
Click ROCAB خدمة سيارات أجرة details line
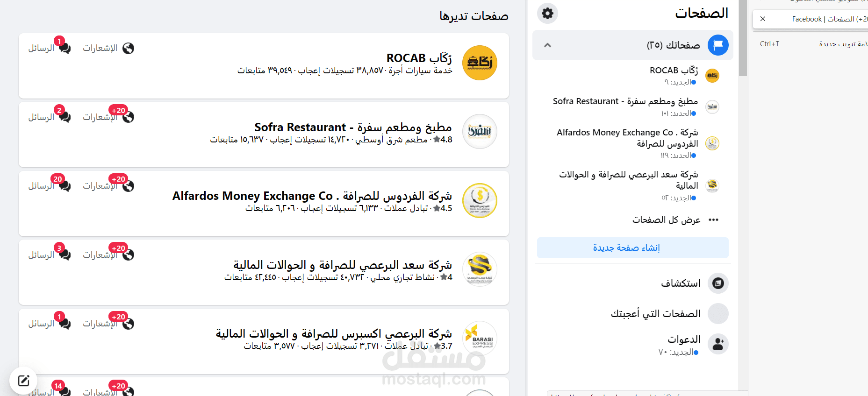[345, 71]
